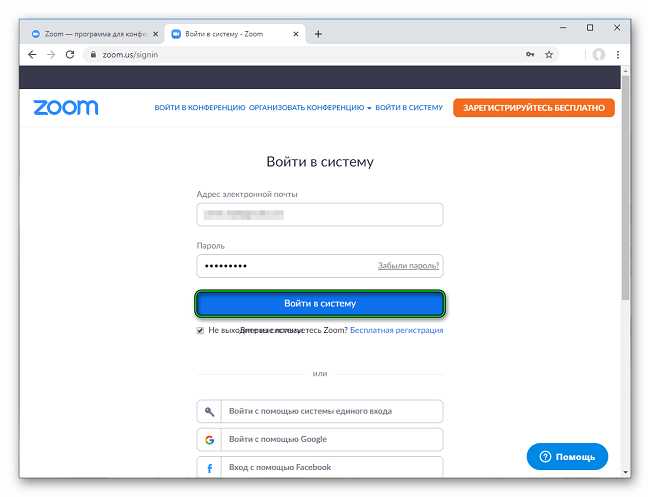Click the address bar URL zoom.us/signin
The image size is (650, 497).
point(130,55)
